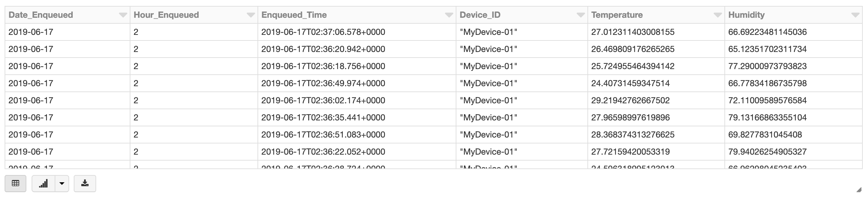This screenshot has width=868, height=202.
Task: Click the humidity value 77.29000973793823
Action: click(767, 66)
